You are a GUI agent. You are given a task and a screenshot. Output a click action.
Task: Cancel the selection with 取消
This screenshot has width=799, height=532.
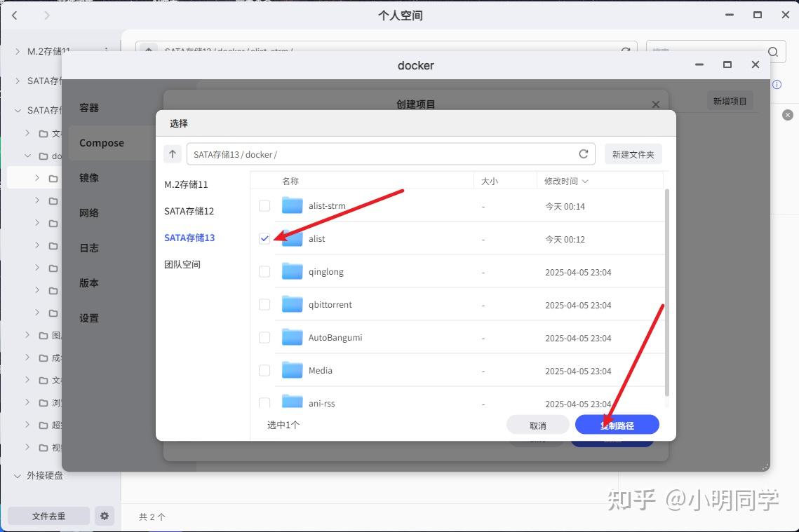pos(537,424)
